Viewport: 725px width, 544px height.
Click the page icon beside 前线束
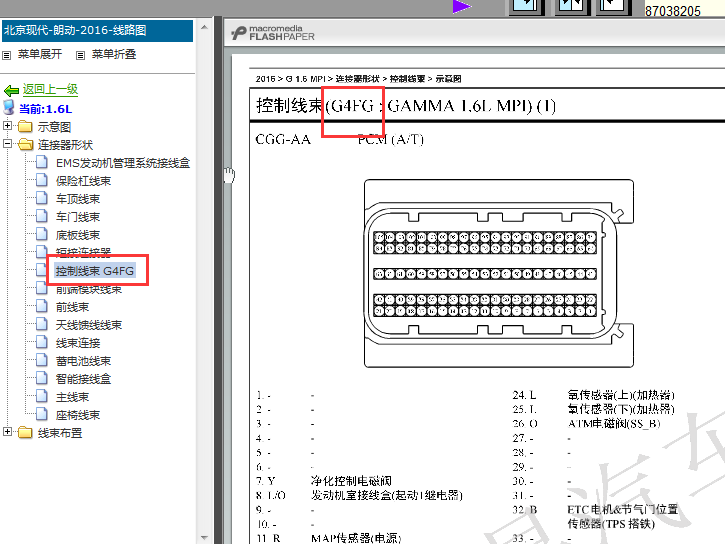tap(42, 306)
